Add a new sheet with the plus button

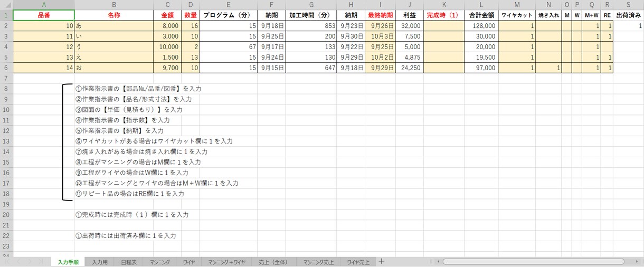coord(382,261)
